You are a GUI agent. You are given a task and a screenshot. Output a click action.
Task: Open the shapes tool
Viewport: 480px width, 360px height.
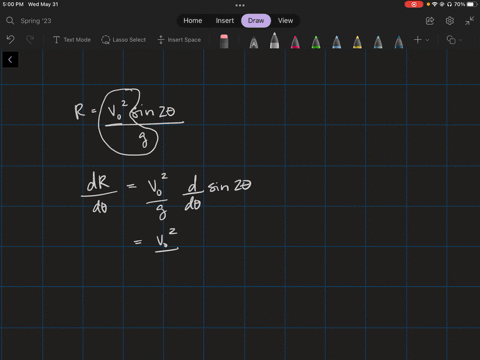(x=451, y=40)
